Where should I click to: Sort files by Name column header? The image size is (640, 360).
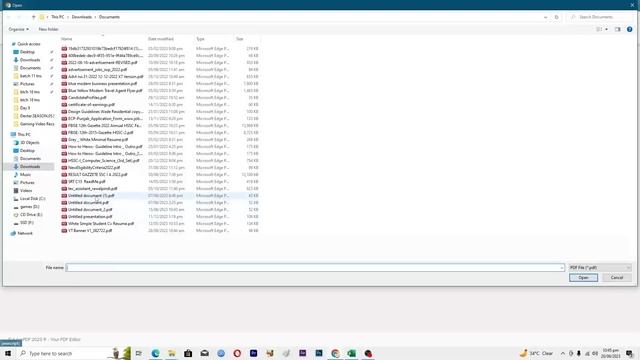67,39
